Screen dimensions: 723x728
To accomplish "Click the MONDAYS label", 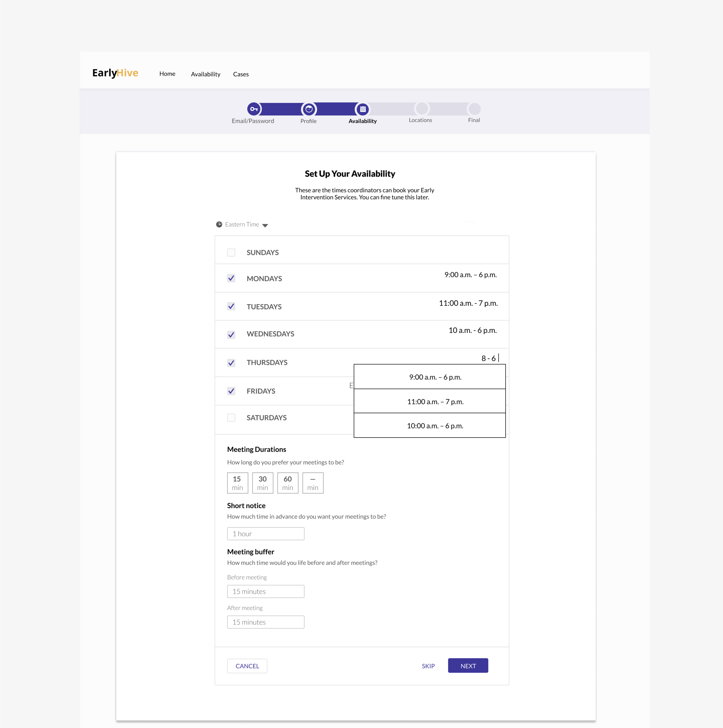I will click(264, 279).
